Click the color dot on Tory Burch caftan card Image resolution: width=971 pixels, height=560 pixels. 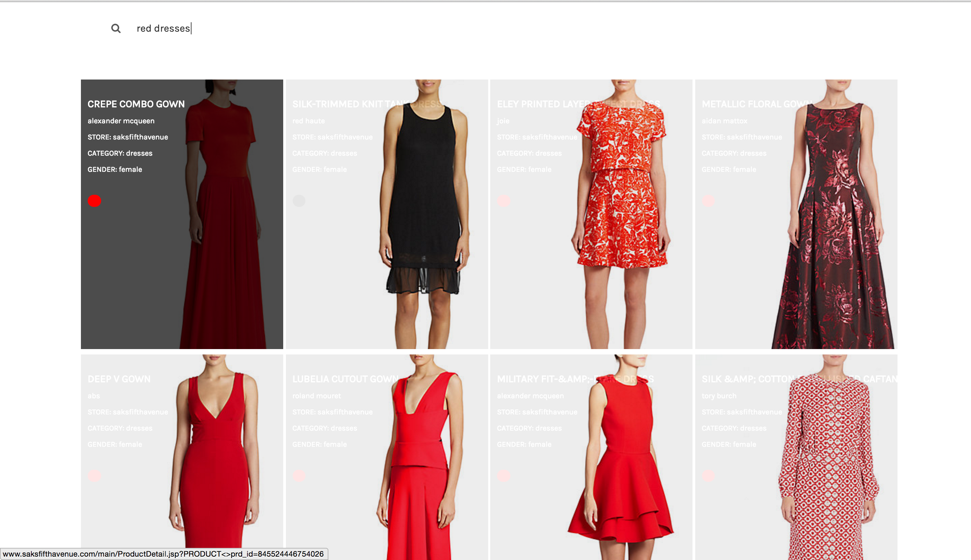pos(708,476)
